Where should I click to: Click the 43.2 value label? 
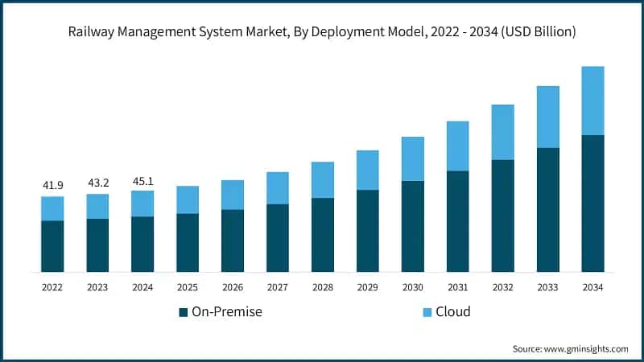pyautogui.click(x=98, y=183)
